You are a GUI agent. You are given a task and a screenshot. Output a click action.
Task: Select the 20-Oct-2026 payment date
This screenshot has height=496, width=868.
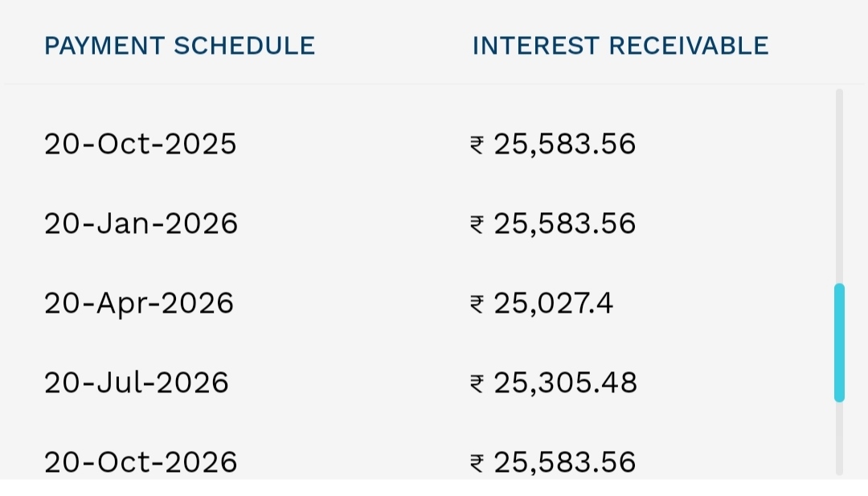(141, 462)
